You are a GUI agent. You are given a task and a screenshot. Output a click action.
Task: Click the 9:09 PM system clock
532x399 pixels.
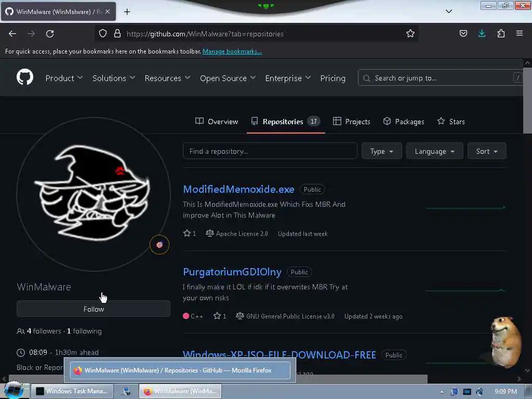pyautogui.click(x=506, y=392)
